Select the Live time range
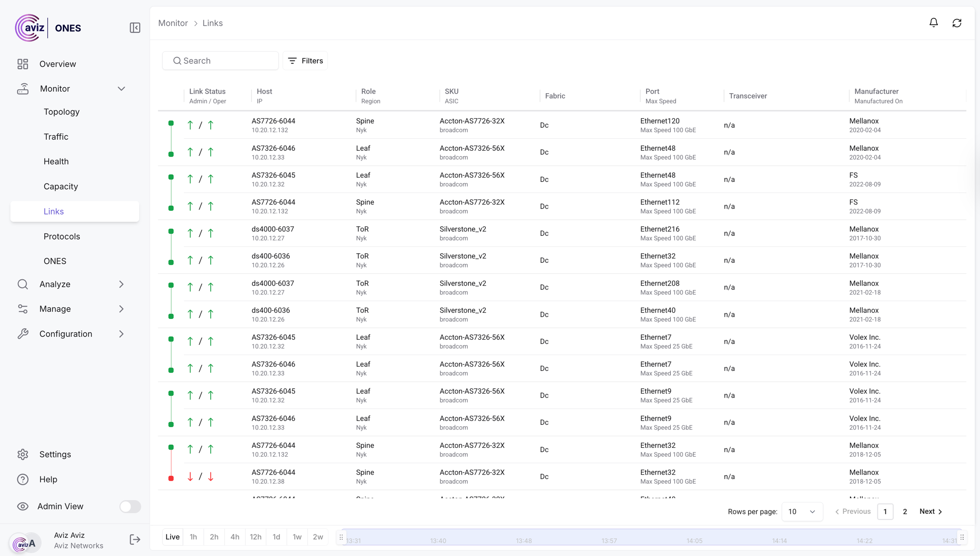This screenshot has height=556, width=980. pyautogui.click(x=172, y=537)
